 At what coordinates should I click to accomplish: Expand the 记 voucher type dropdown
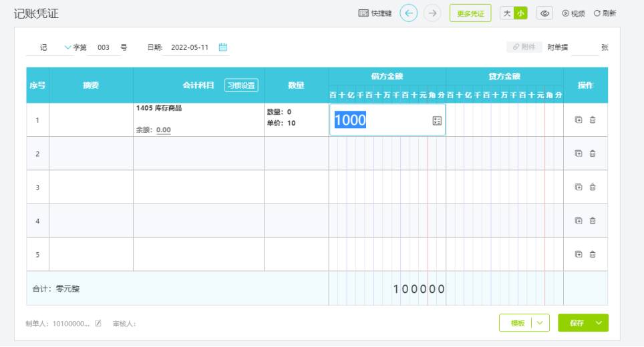[x=67, y=47]
